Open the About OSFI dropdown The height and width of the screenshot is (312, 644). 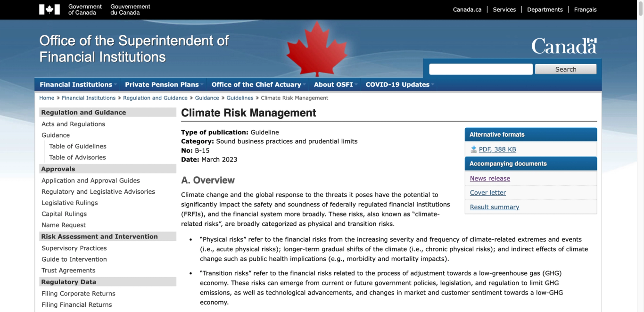click(x=333, y=84)
